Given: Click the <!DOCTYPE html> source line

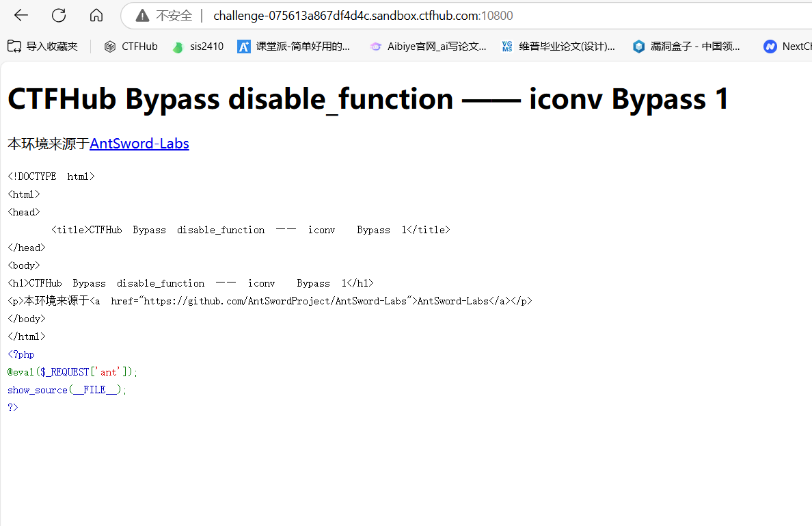Looking at the screenshot, I should 51,176.
